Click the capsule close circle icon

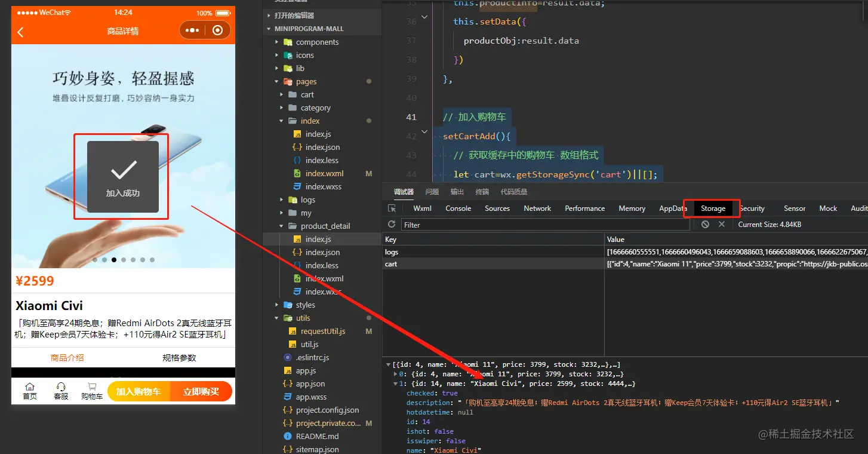coord(217,30)
